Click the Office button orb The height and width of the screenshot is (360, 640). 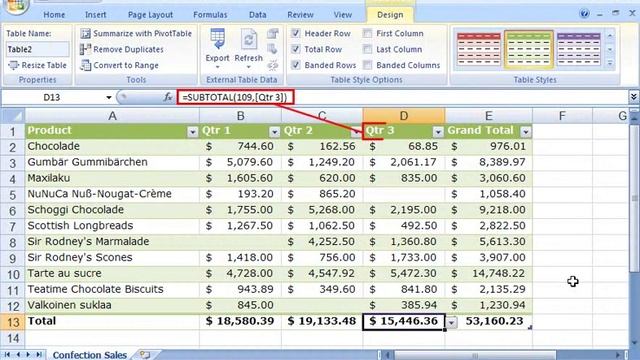[16, 6]
